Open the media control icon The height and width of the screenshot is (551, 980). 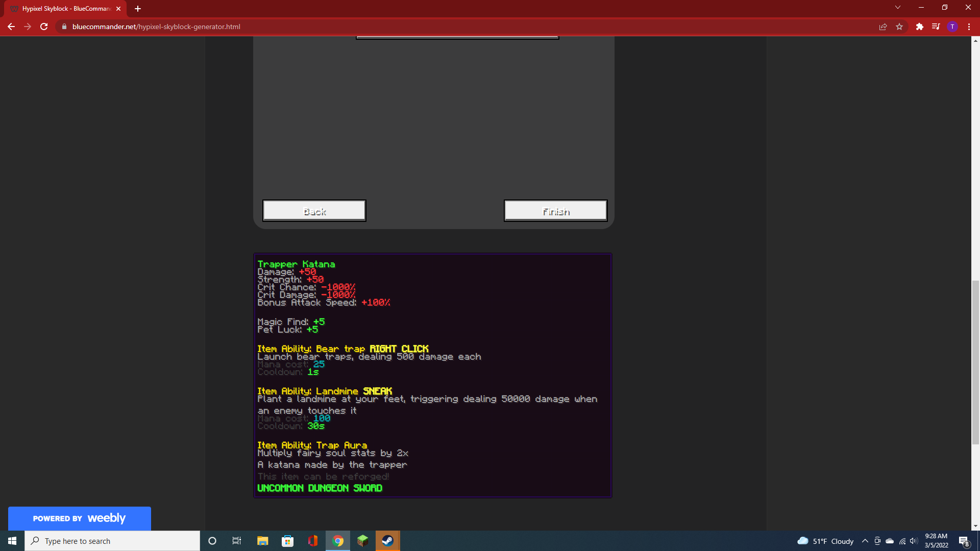tap(936, 27)
